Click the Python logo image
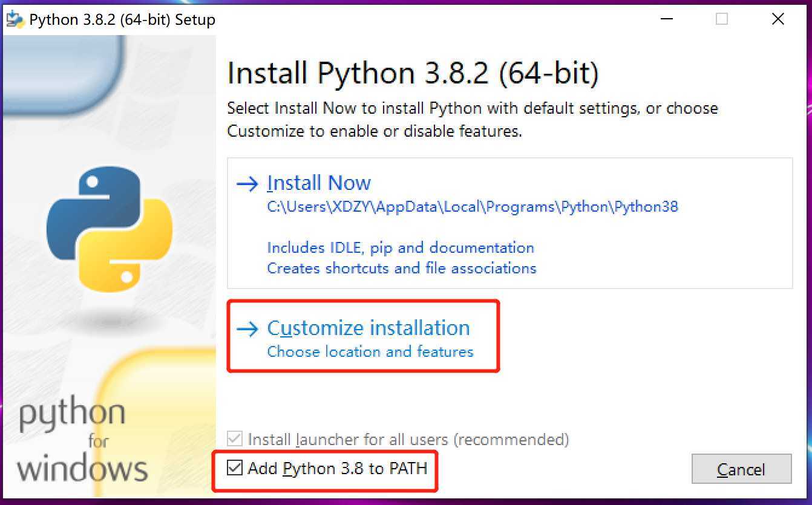812x505 pixels. coord(109,230)
